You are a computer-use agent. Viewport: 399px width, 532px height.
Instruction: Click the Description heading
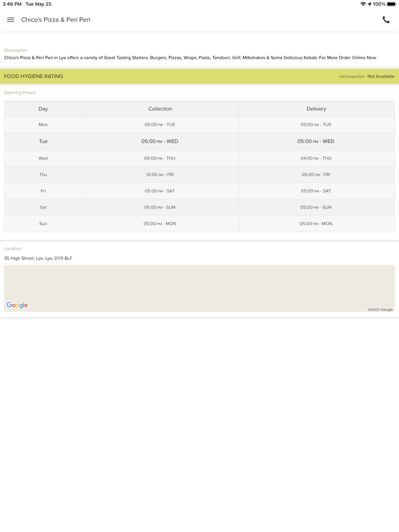(x=15, y=50)
